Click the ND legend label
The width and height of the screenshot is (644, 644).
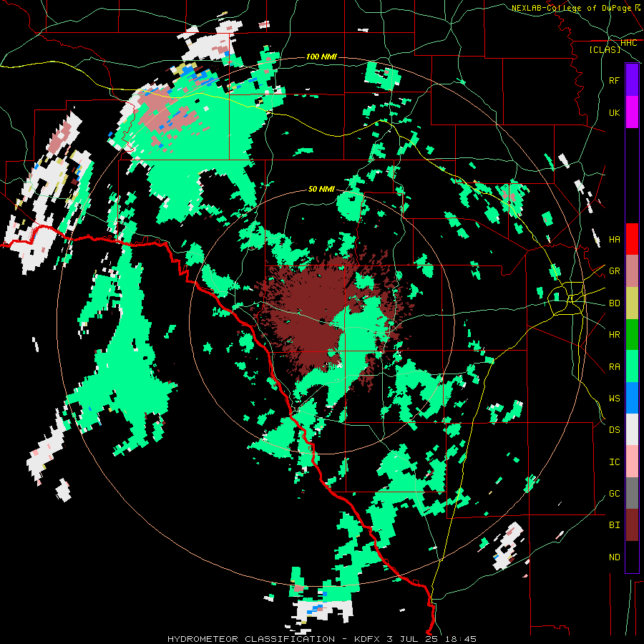click(x=615, y=557)
